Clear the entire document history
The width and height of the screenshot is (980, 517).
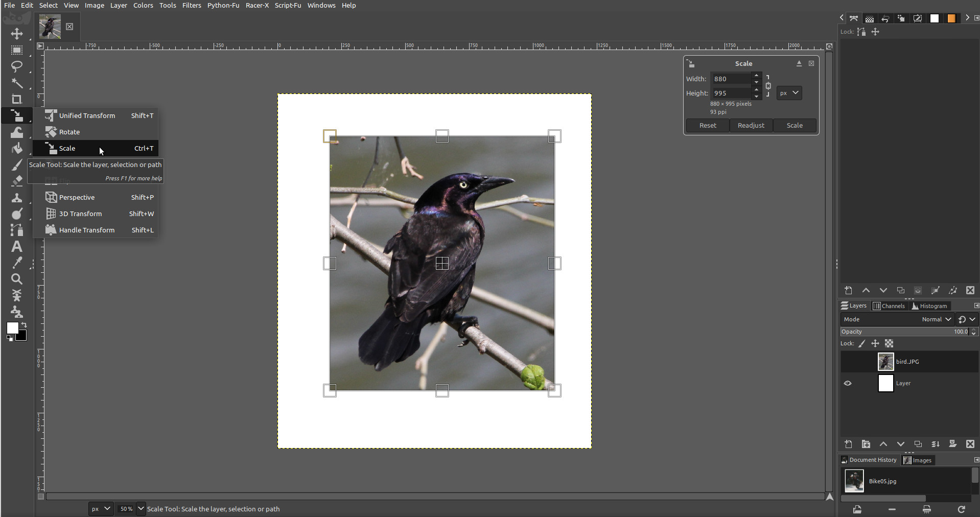[x=926, y=509]
